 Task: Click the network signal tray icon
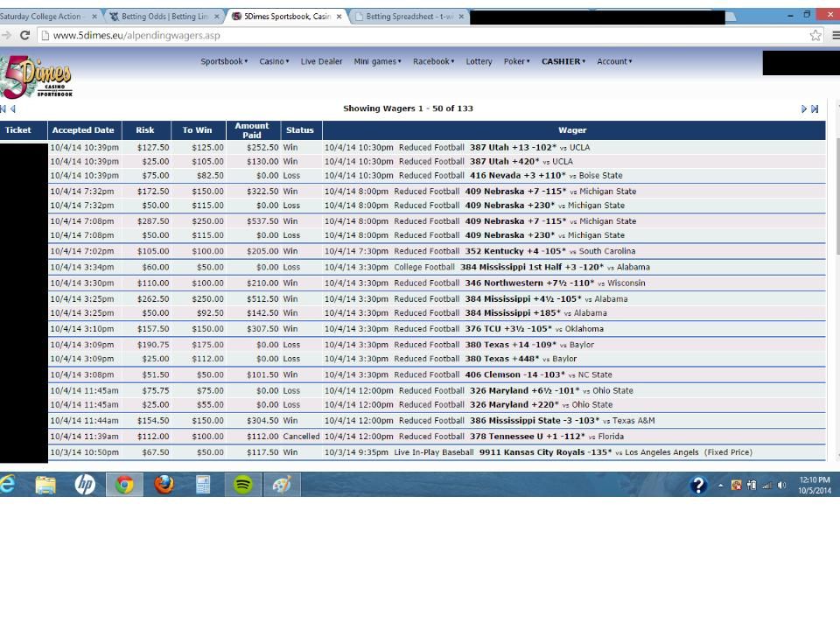click(x=767, y=486)
